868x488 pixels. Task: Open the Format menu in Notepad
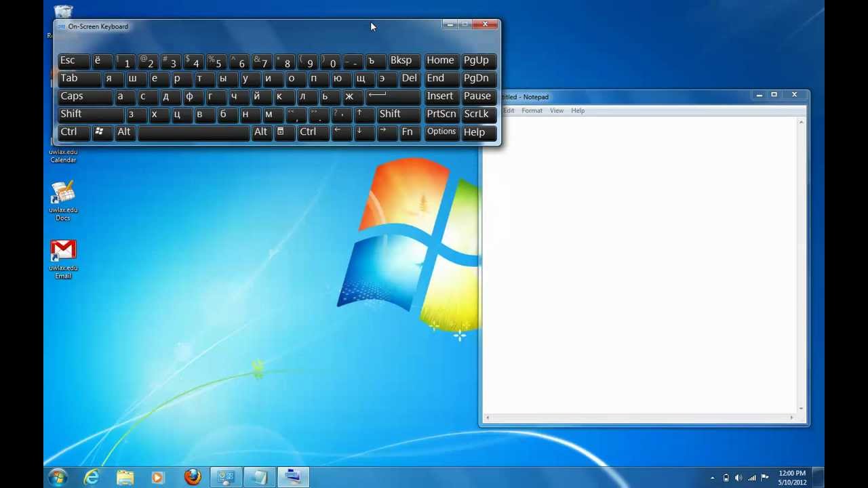tap(532, 110)
